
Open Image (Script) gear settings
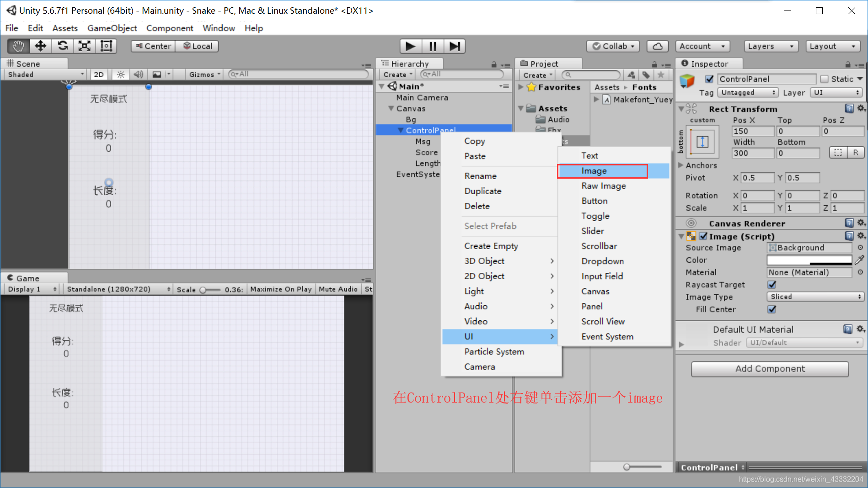tap(861, 236)
